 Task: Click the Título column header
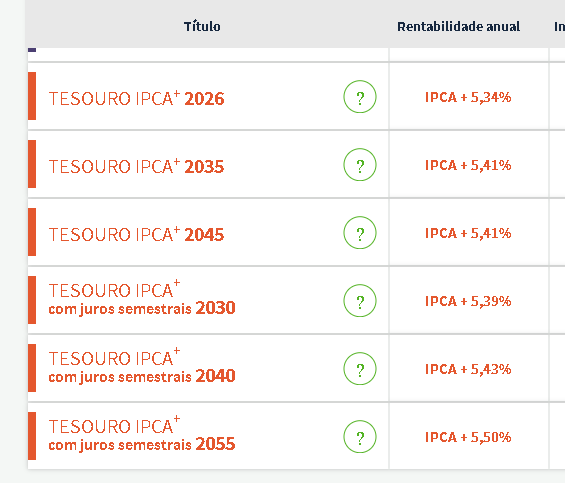202,26
